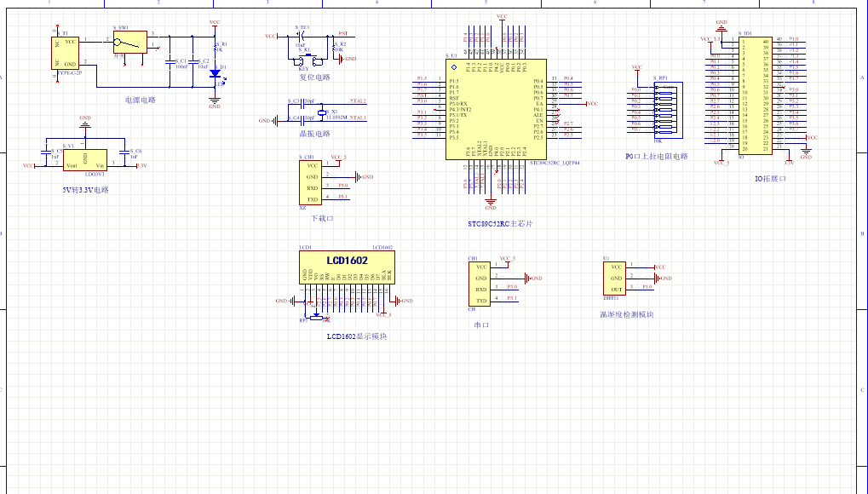Click the 'STC89C52RC主芯片' title text
Screen dimensions: 868x494
pos(500,224)
